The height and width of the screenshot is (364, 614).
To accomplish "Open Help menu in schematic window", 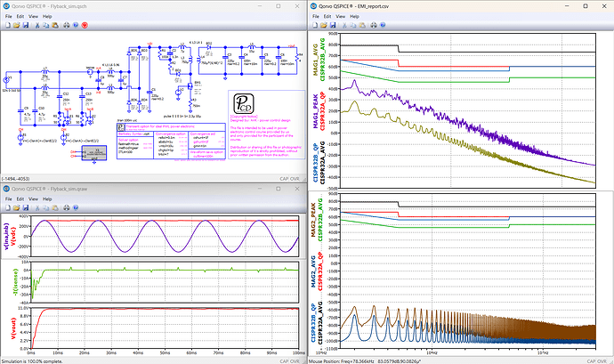I will click(x=47, y=16).
